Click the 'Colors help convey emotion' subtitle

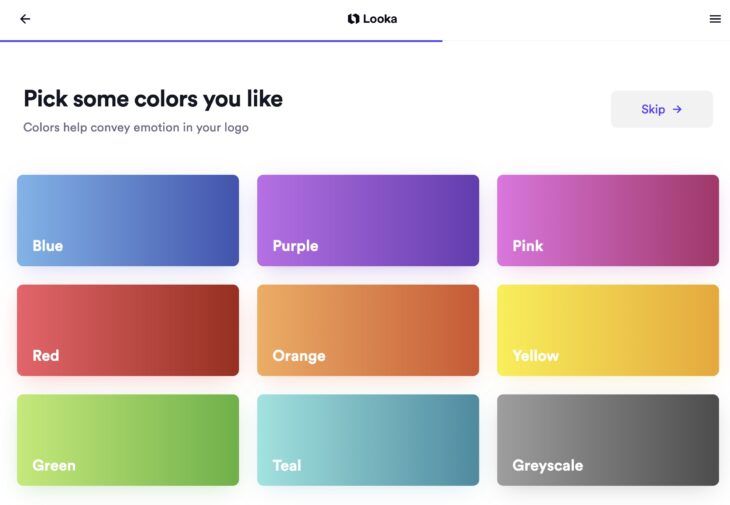coord(136,128)
